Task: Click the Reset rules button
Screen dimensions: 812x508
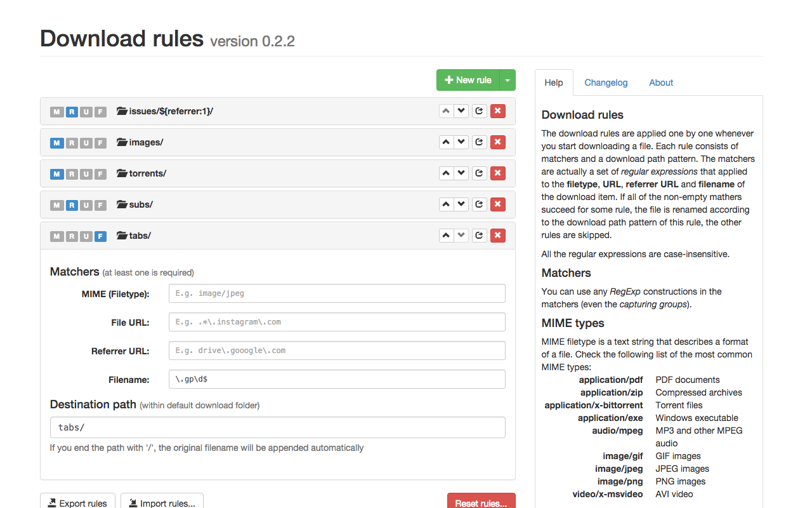Action: tap(481, 503)
